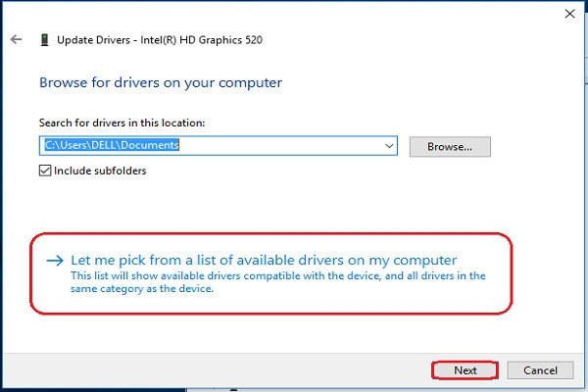This screenshot has height=392, width=588.
Task: Click the arrow icon before Let me pick
Action: (x=57, y=261)
